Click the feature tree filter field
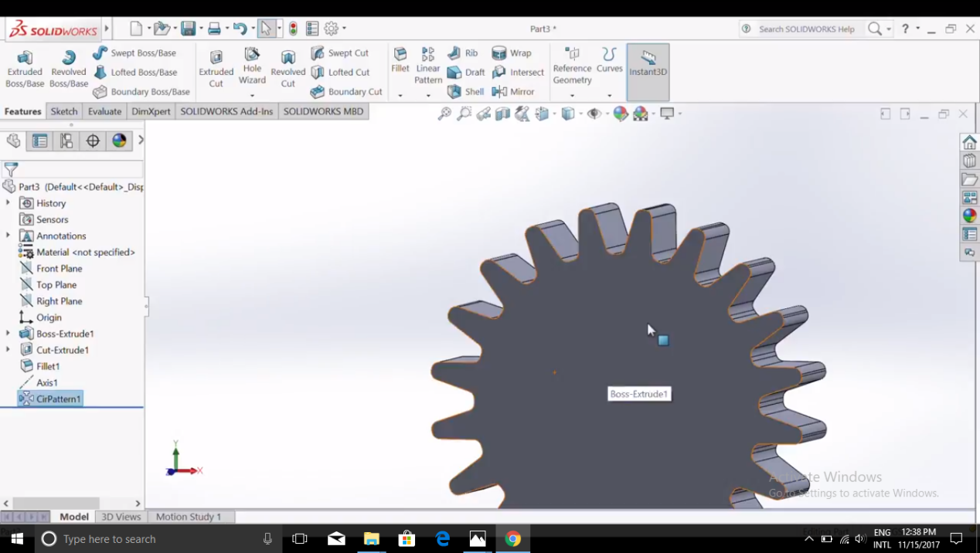The image size is (980, 553). 73,169
